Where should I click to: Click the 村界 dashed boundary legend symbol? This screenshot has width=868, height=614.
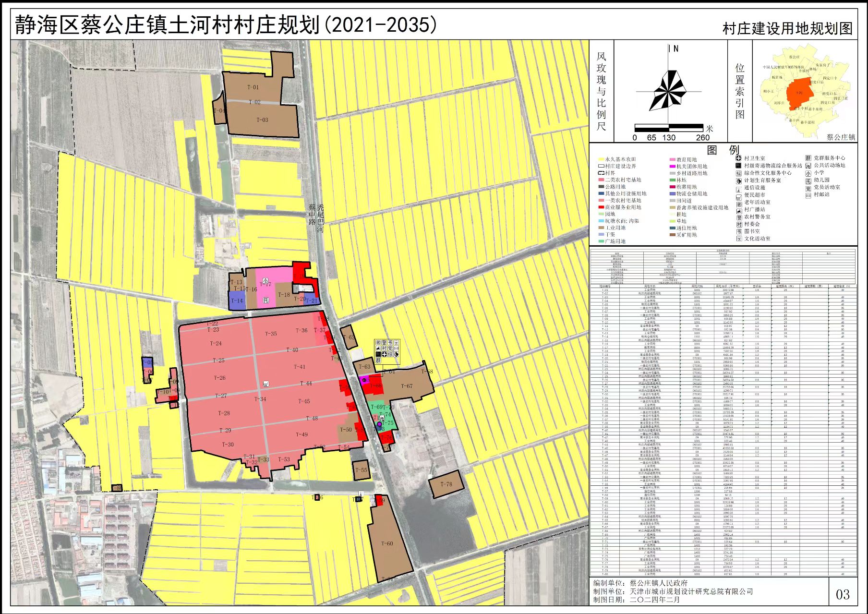[x=601, y=173]
